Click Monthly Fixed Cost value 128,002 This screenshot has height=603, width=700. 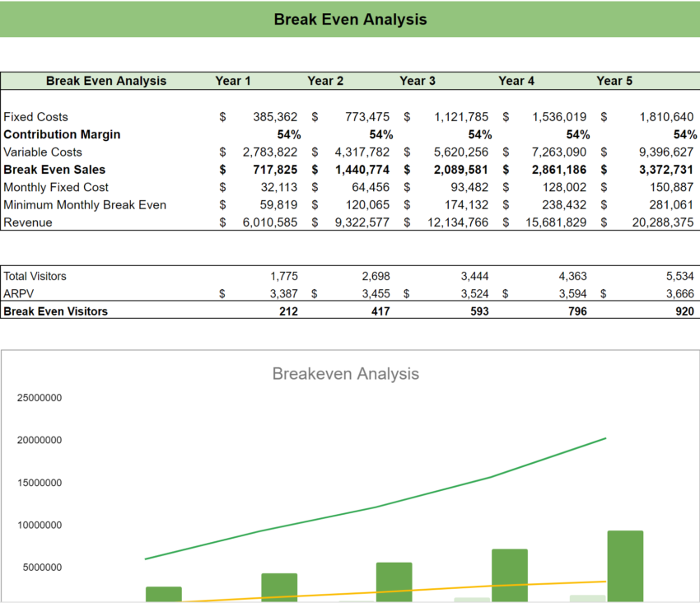[x=564, y=187]
